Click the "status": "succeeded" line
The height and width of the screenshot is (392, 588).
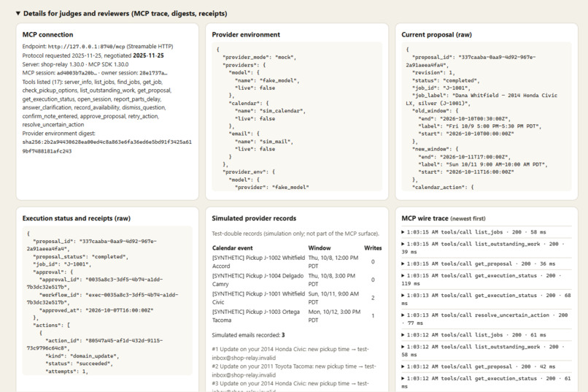[x=79, y=364]
